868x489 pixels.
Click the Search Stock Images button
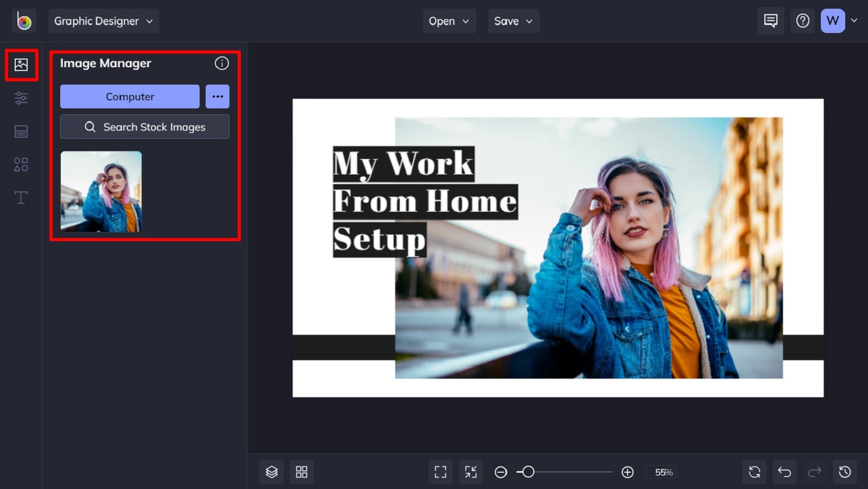[x=144, y=126]
